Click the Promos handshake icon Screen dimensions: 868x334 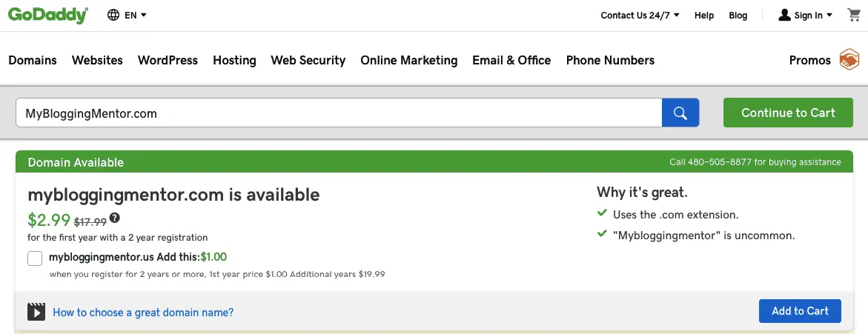pyautogui.click(x=849, y=60)
